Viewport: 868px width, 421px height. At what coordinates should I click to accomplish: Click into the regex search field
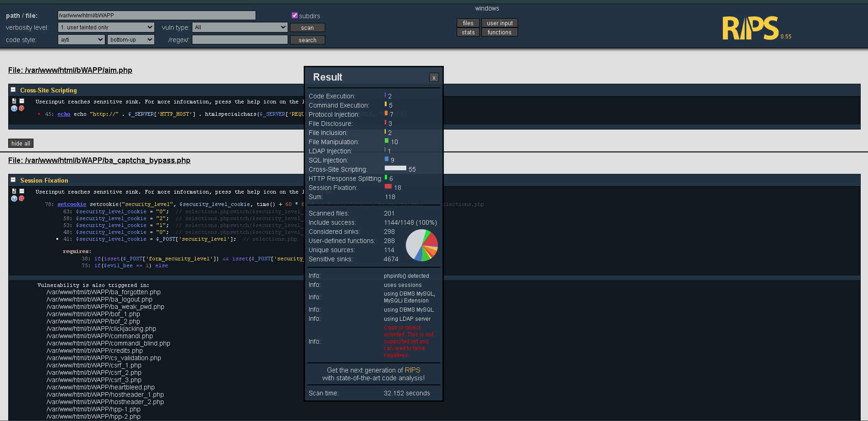click(240, 40)
